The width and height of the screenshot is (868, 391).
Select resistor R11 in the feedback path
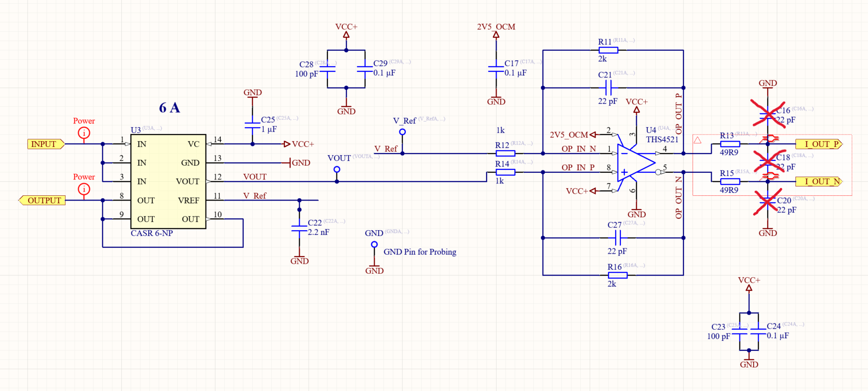tap(608, 50)
